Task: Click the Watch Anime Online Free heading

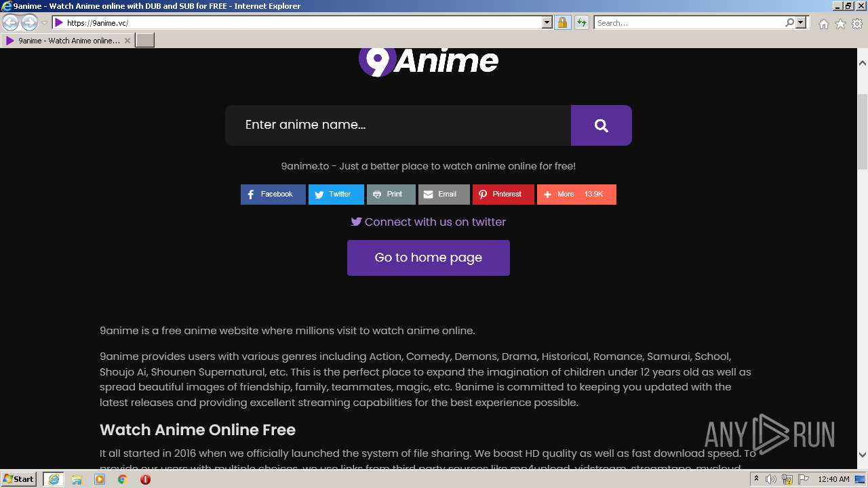Action: click(197, 430)
